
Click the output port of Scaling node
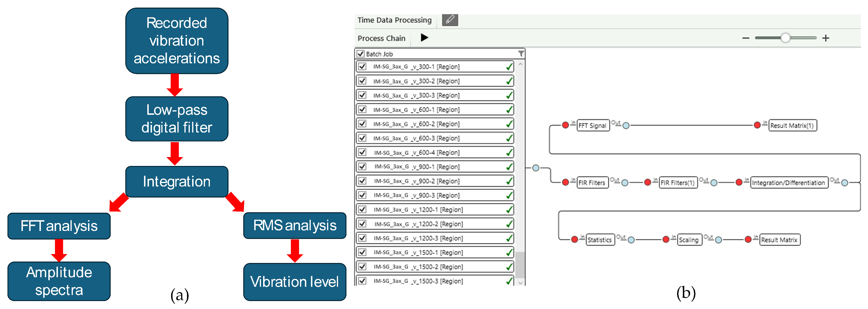718,240
